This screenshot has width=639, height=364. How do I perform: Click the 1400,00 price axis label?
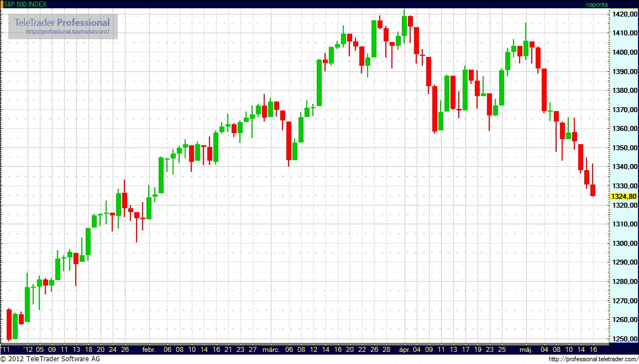click(x=624, y=52)
